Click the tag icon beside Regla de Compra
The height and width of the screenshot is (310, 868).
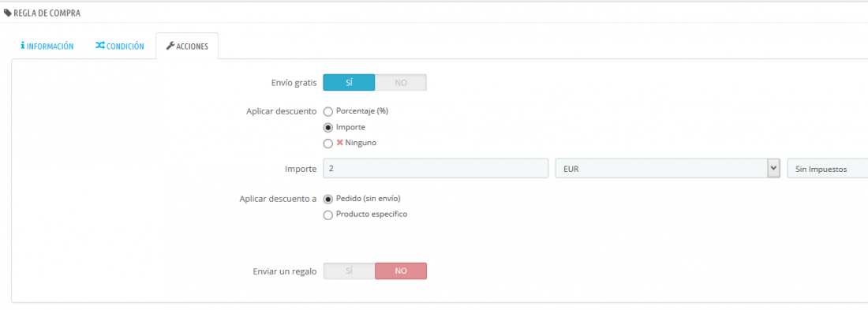point(7,13)
